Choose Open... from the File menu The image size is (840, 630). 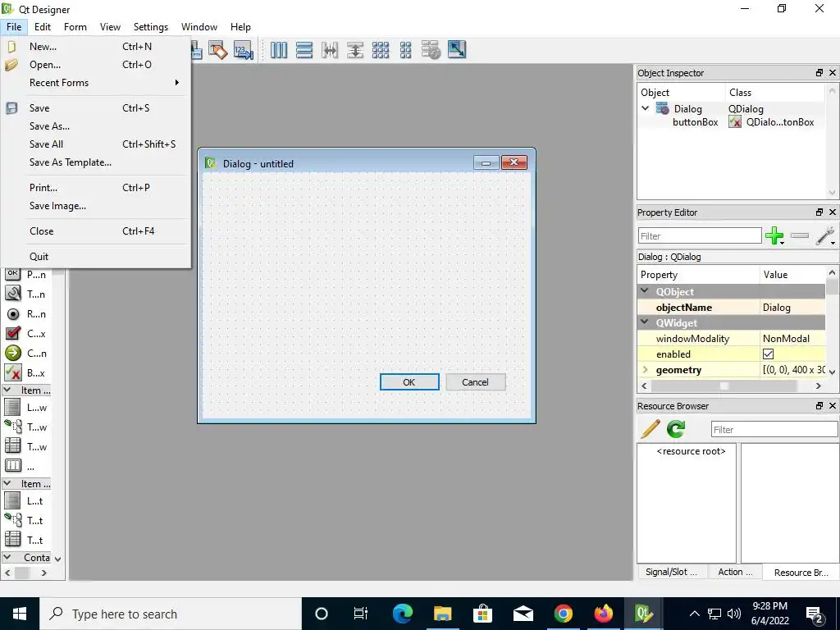95,65
